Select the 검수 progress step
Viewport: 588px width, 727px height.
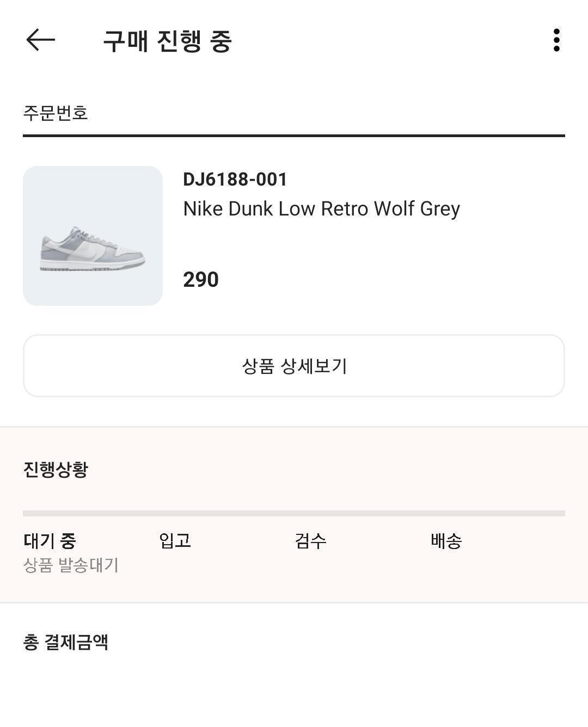click(x=310, y=541)
